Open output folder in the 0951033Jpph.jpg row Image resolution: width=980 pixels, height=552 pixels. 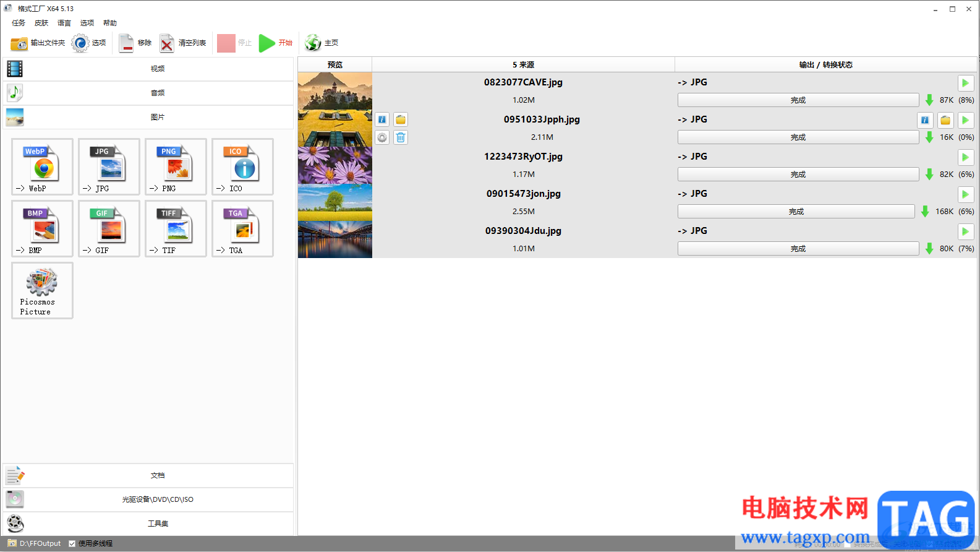tap(945, 120)
